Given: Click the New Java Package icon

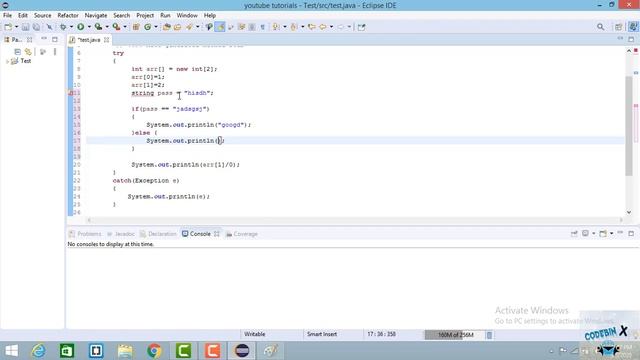Looking at the screenshot, I should (x=136, y=27).
